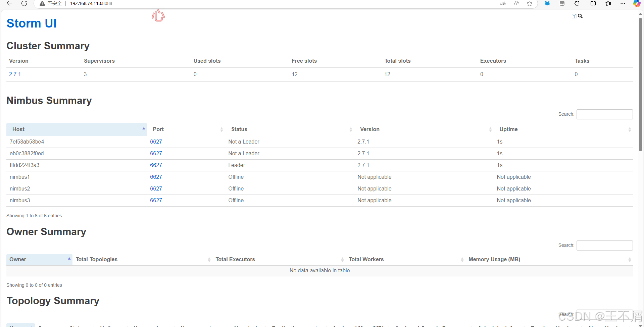Sort Nimbus table by Port column

pyautogui.click(x=186, y=129)
